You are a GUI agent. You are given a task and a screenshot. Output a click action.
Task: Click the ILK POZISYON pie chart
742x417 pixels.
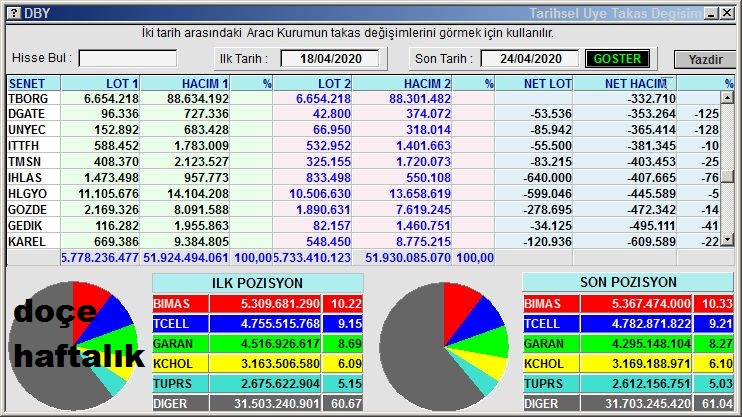73,346
